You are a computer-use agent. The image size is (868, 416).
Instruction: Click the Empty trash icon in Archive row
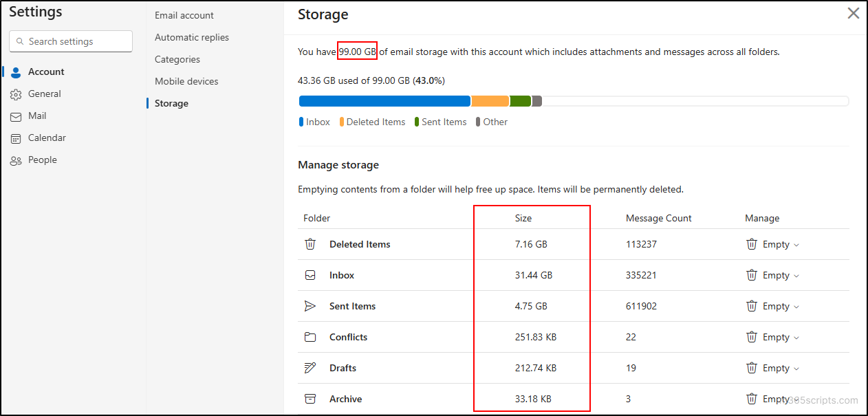(752, 399)
